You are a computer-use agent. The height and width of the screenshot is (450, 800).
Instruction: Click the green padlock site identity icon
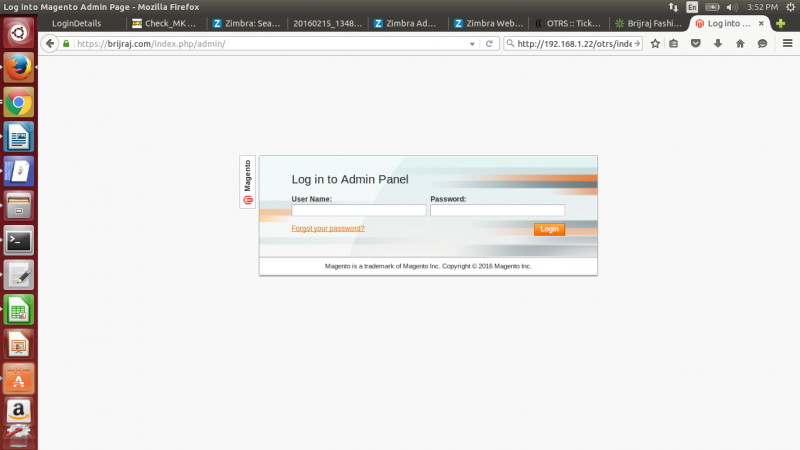click(66, 44)
